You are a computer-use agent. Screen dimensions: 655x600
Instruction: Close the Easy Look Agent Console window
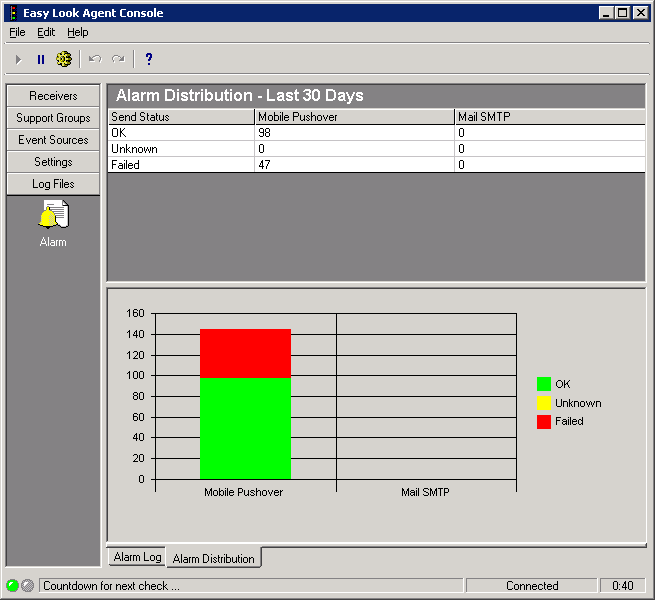coord(640,13)
